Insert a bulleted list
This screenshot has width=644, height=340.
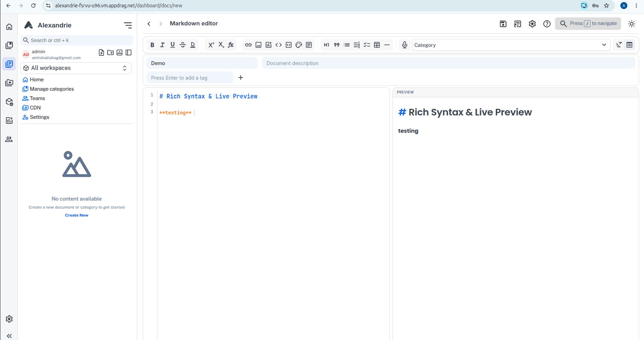pos(347,45)
